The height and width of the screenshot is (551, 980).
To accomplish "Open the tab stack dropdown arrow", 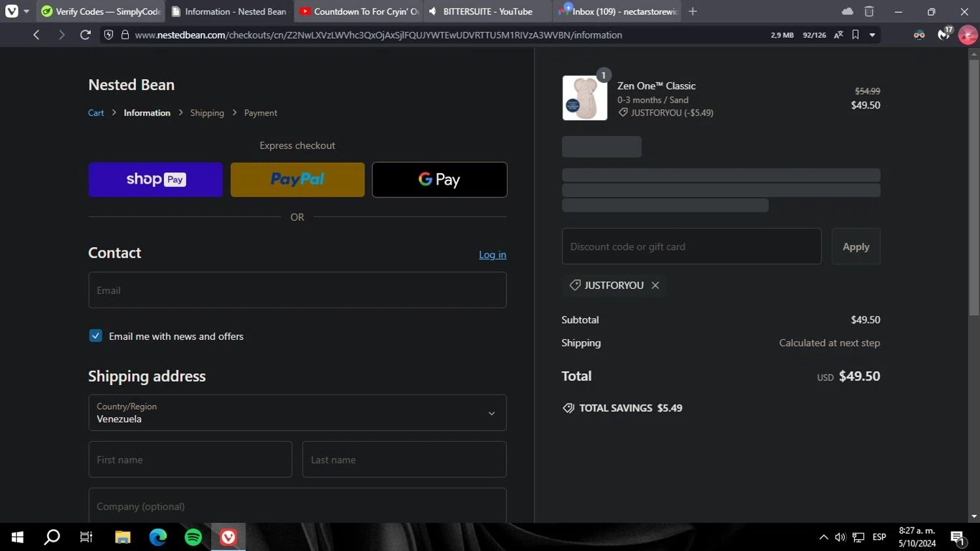I will (x=26, y=11).
